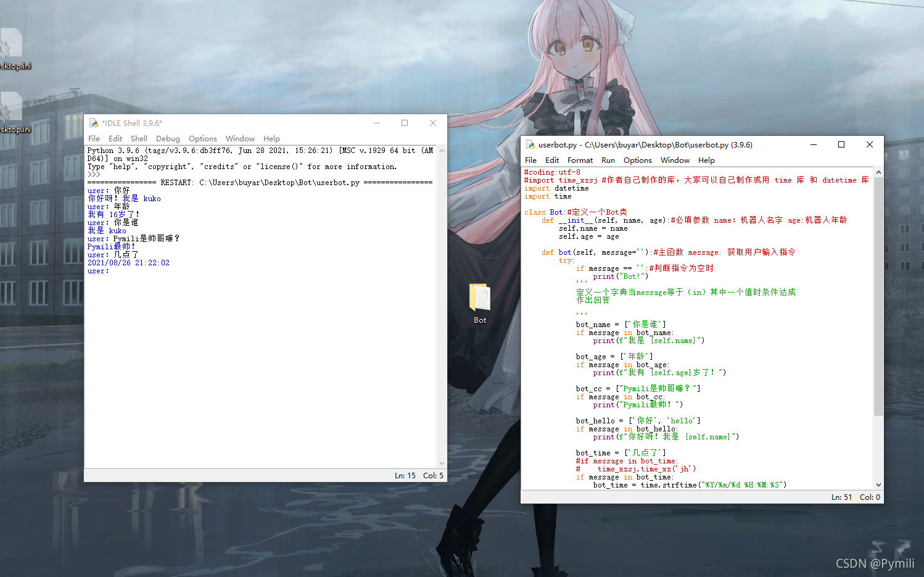Click 'self.name = name' line in editor
This screenshot has height=577, width=924.
click(x=593, y=228)
